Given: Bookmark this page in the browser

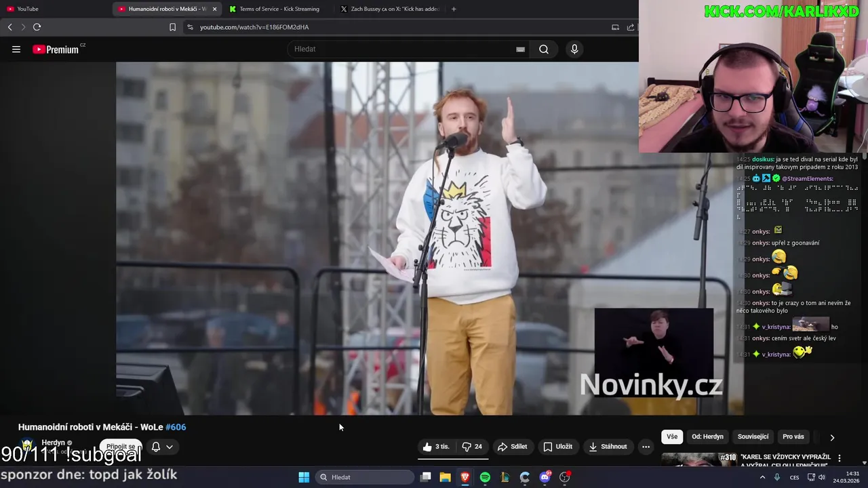Looking at the screenshot, I should (x=172, y=27).
